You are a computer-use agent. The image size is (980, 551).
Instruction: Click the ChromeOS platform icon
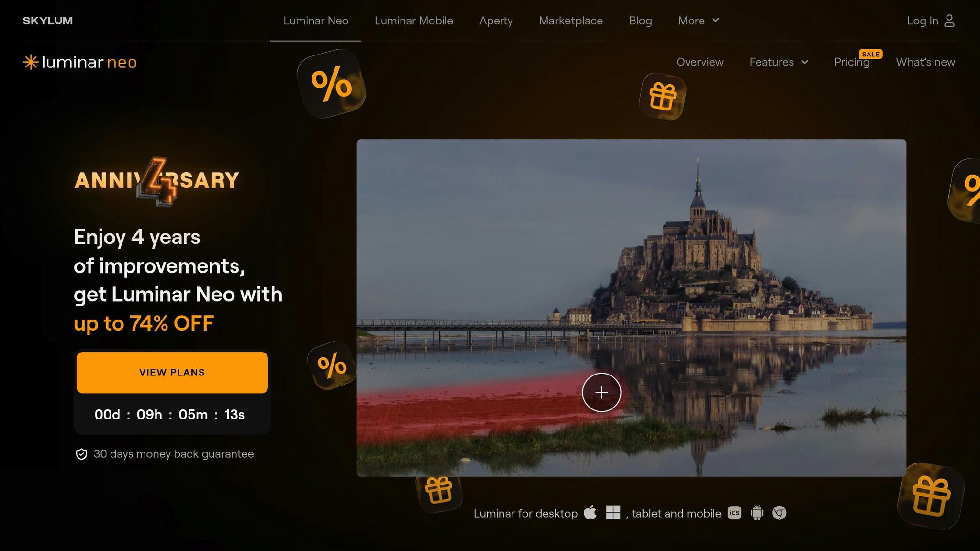(780, 513)
